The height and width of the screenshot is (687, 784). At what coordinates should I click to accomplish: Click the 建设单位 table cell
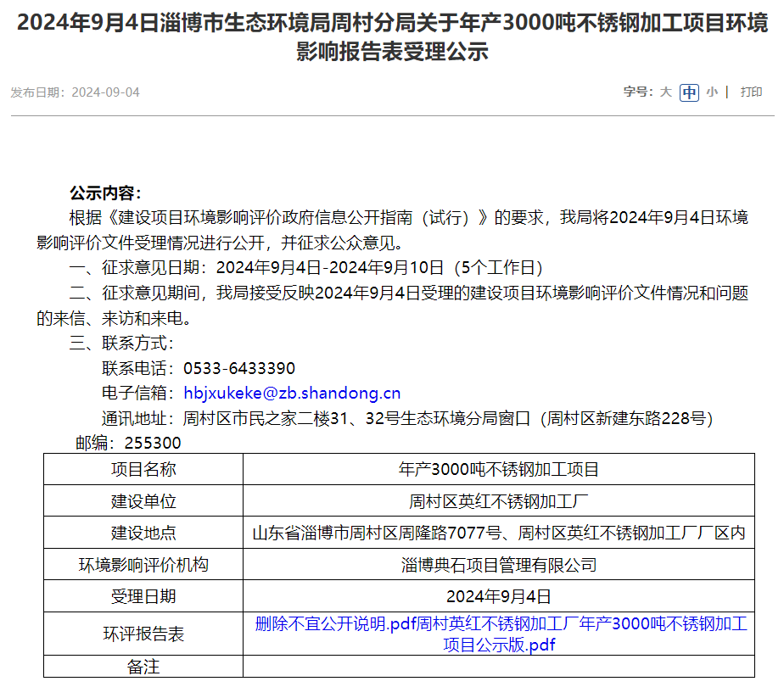tap(143, 500)
